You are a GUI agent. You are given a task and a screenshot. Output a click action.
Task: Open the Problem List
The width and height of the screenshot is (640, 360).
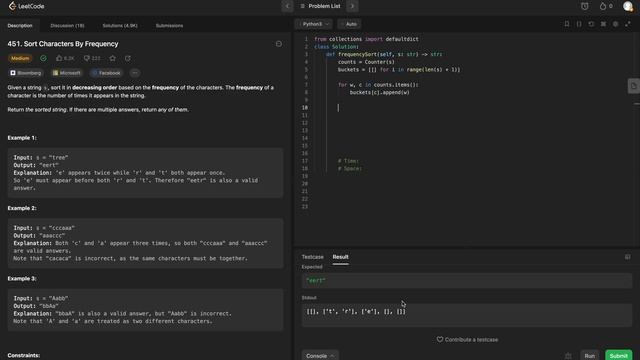[320, 6]
